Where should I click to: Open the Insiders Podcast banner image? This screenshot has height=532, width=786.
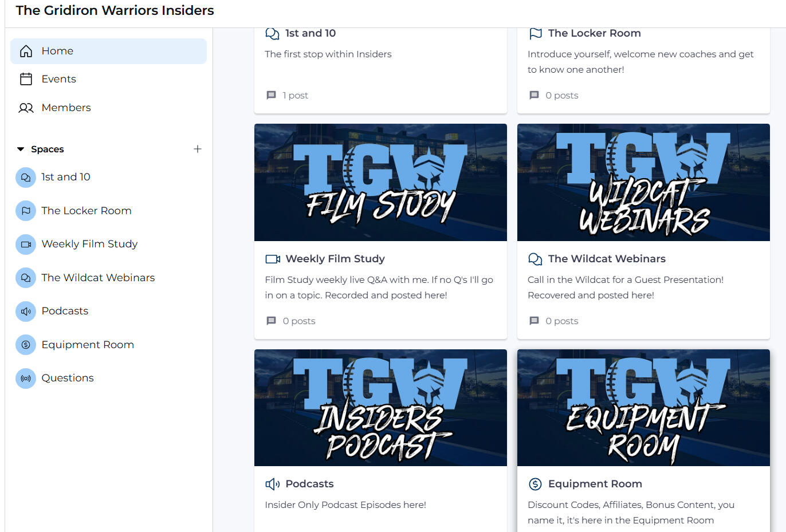[x=380, y=408]
